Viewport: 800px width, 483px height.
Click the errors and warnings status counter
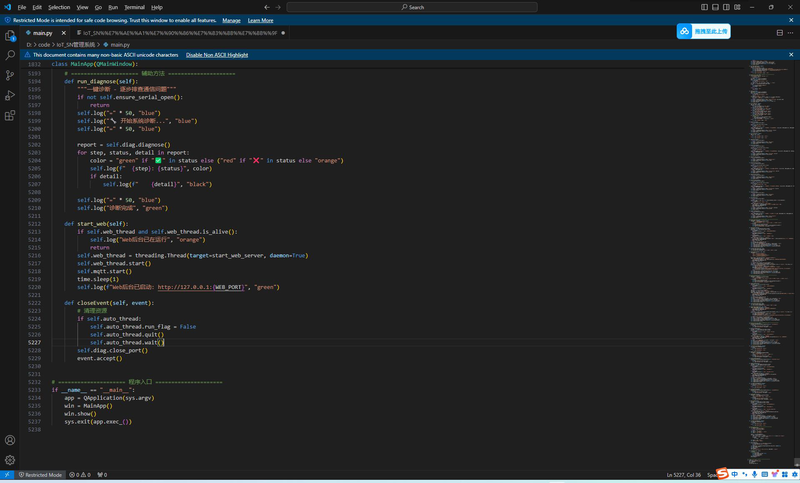[x=80, y=475]
